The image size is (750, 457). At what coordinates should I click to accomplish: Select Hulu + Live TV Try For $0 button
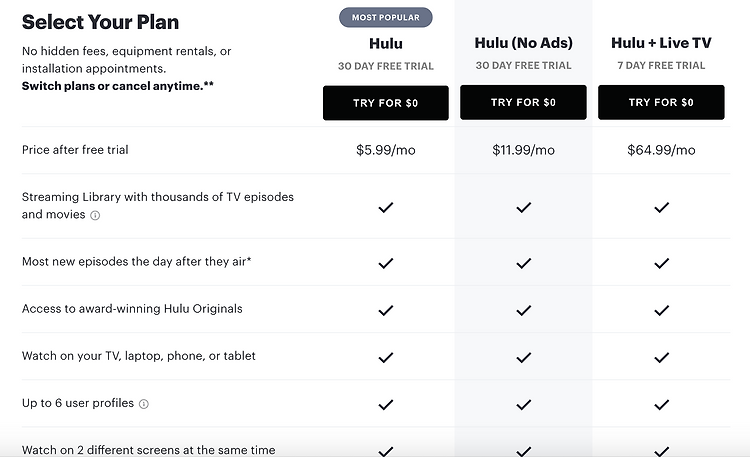click(x=661, y=102)
